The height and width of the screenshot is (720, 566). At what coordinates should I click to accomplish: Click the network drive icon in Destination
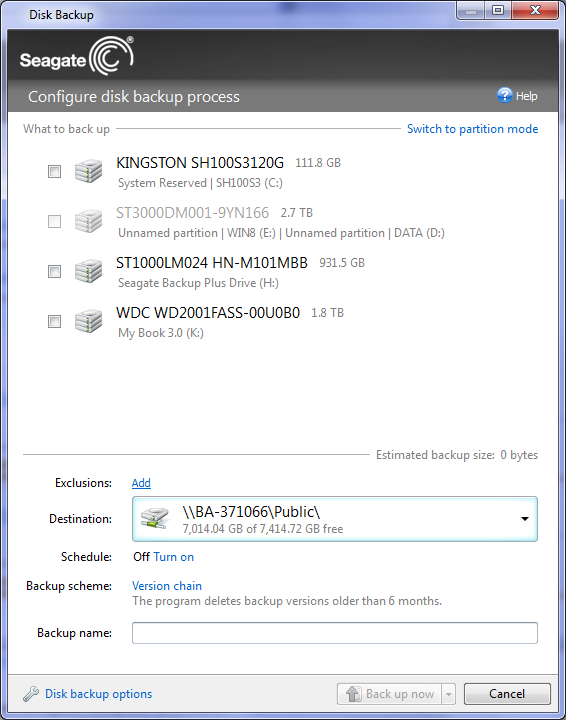pos(155,518)
